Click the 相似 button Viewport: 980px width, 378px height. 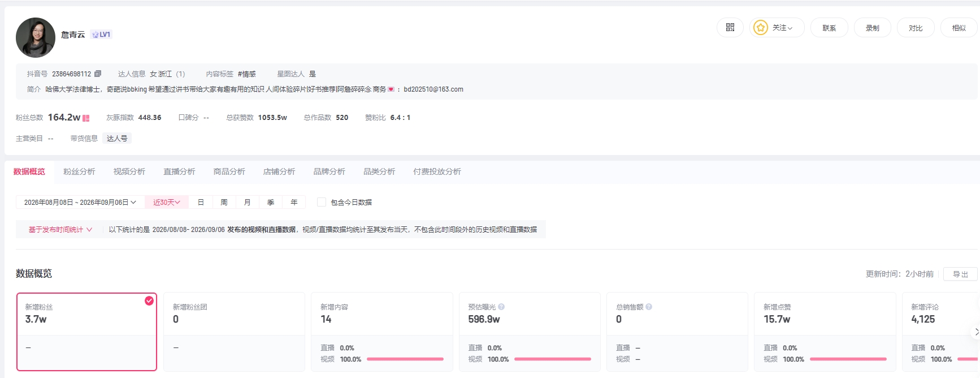click(959, 28)
